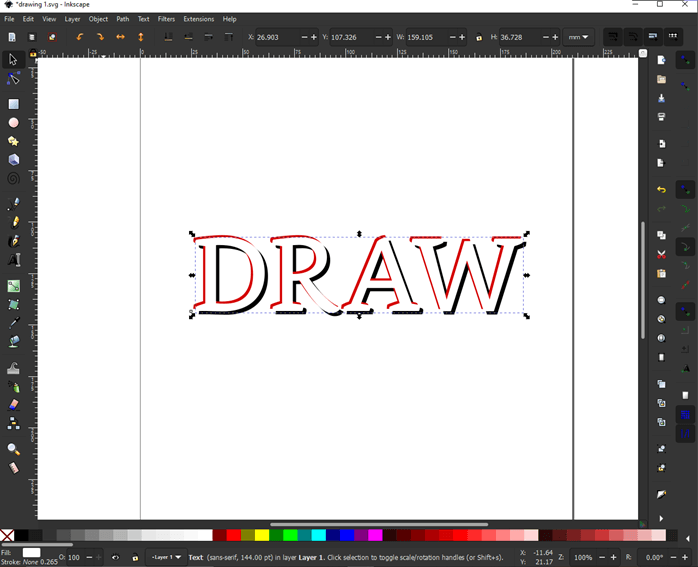Select the Text tool
The height and width of the screenshot is (567, 698).
coord(13,259)
